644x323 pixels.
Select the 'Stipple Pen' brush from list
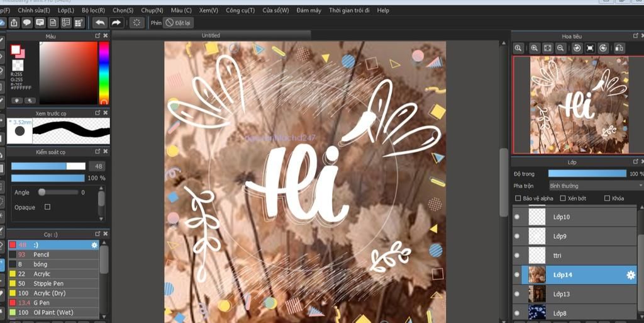pyautogui.click(x=49, y=283)
